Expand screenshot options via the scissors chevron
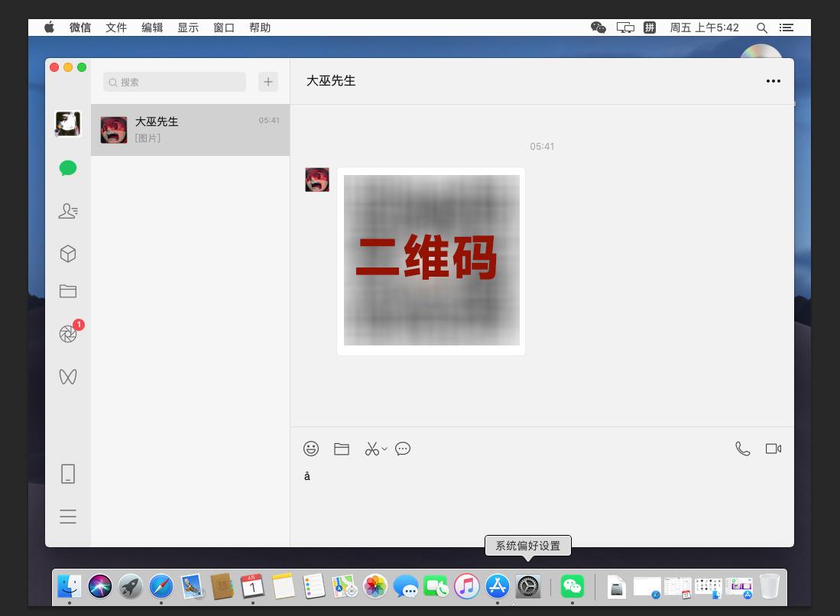 pos(384,451)
